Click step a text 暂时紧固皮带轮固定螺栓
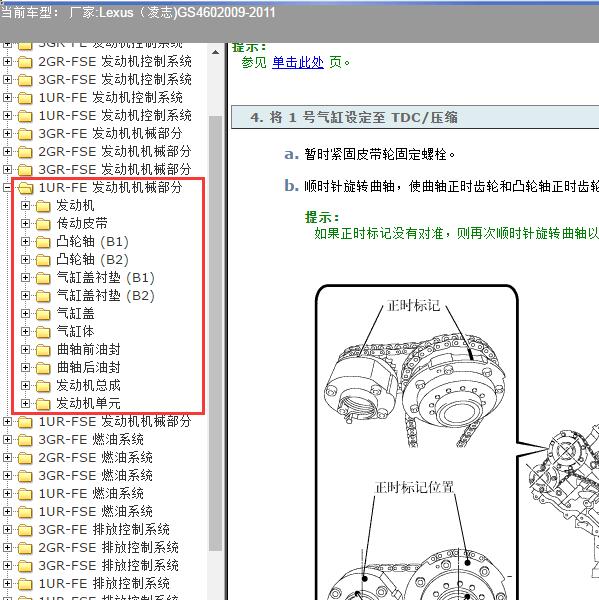This screenshot has height=600, width=599. (x=379, y=155)
